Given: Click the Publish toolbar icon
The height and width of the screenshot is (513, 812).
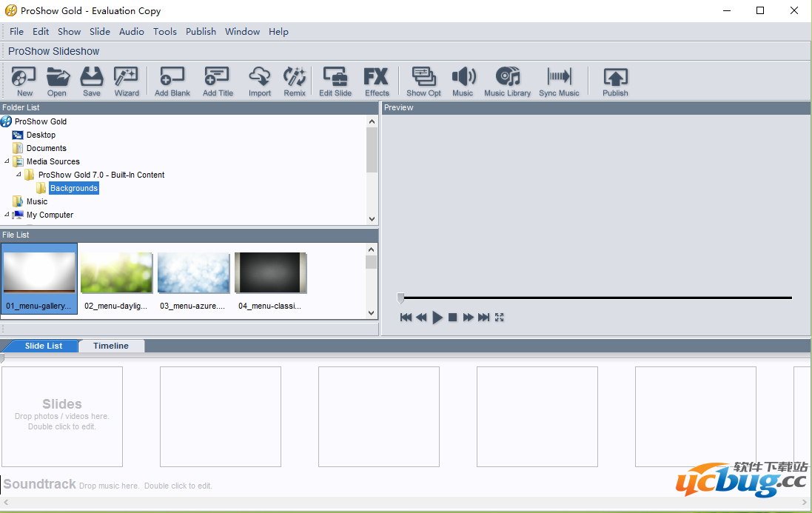Looking at the screenshot, I should tap(615, 81).
